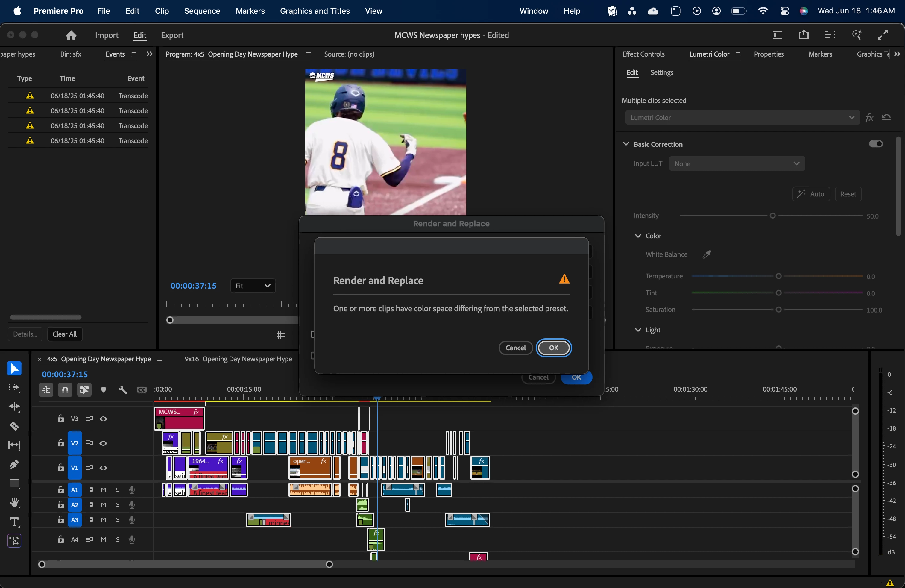Toggle Basic Correction enable switch
This screenshot has width=905, height=588.
pos(875,144)
